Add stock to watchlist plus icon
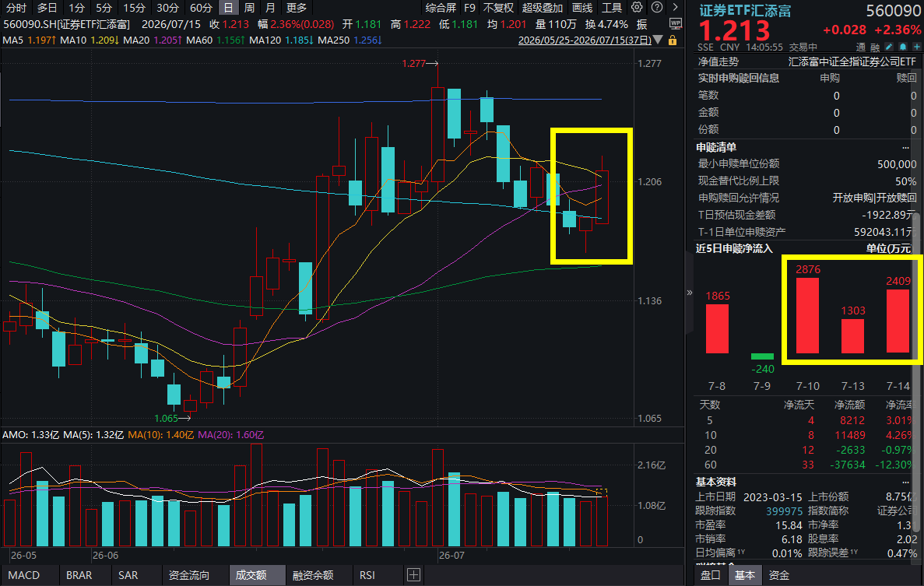 pos(916,47)
